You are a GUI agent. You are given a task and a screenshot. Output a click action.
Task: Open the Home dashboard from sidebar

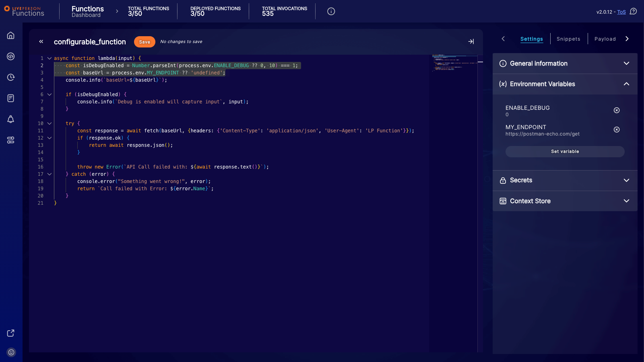pyautogui.click(x=10, y=35)
